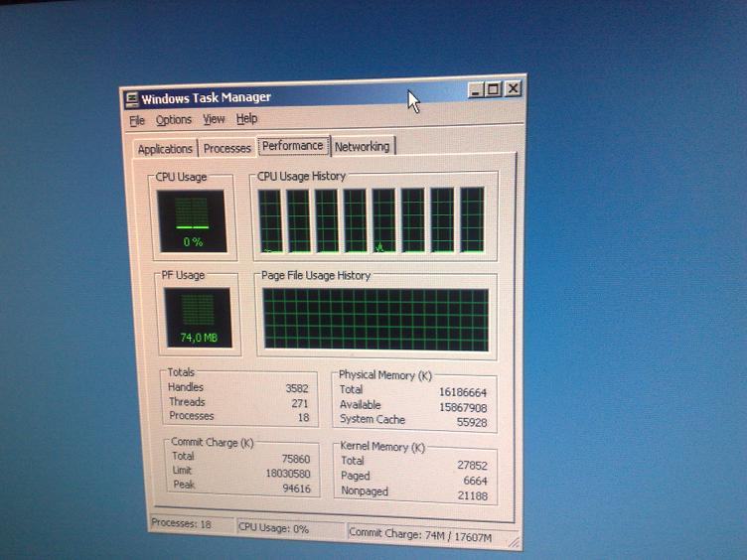Image resolution: width=747 pixels, height=560 pixels.
Task: Switch to the Applications tab
Action: tap(165, 149)
